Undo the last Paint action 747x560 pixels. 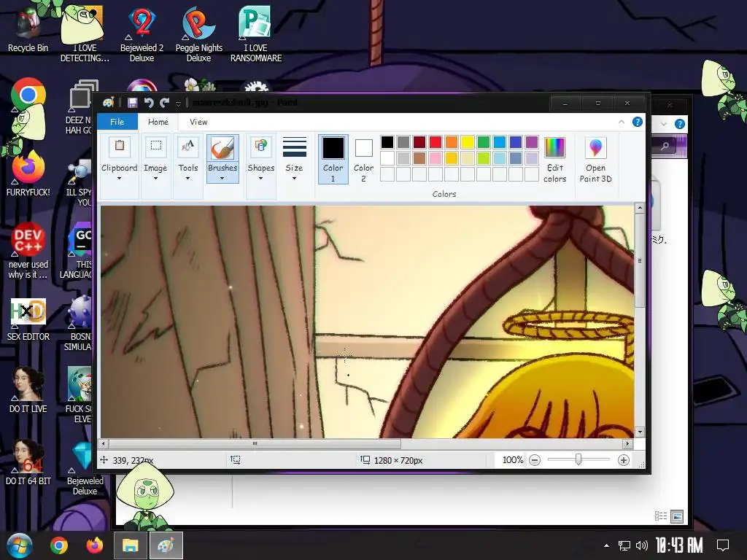coord(149,102)
